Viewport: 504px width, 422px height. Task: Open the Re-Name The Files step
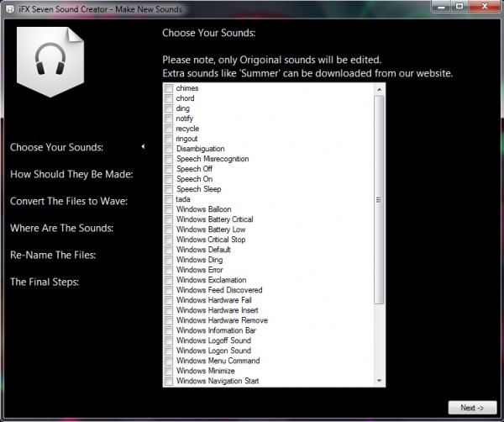53,255
